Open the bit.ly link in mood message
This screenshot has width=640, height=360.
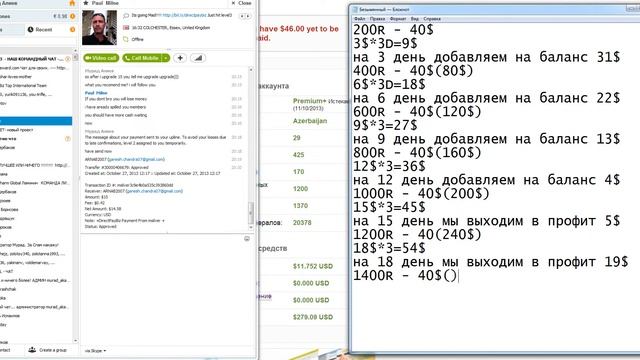pos(184,15)
